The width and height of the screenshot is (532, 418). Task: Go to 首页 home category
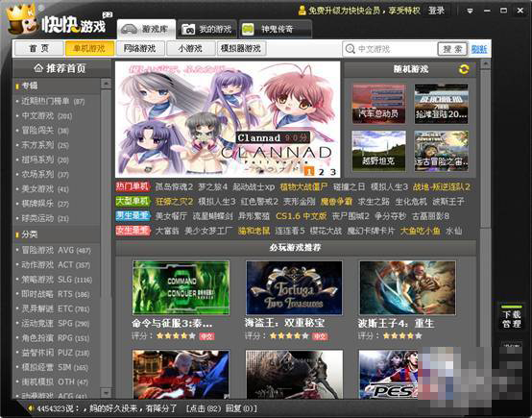point(39,49)
